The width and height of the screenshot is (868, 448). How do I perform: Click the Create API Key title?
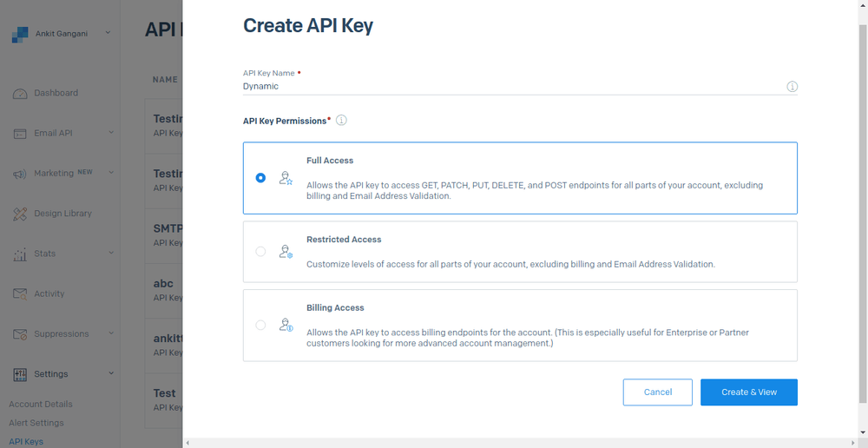(x=308, y=25)
